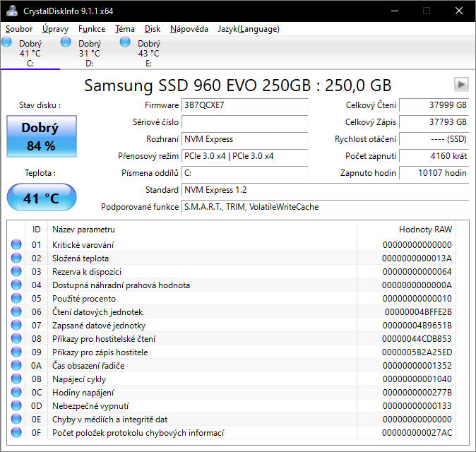
Task: Click Počet zapnutí value 4160 krát
Action: 434,156
